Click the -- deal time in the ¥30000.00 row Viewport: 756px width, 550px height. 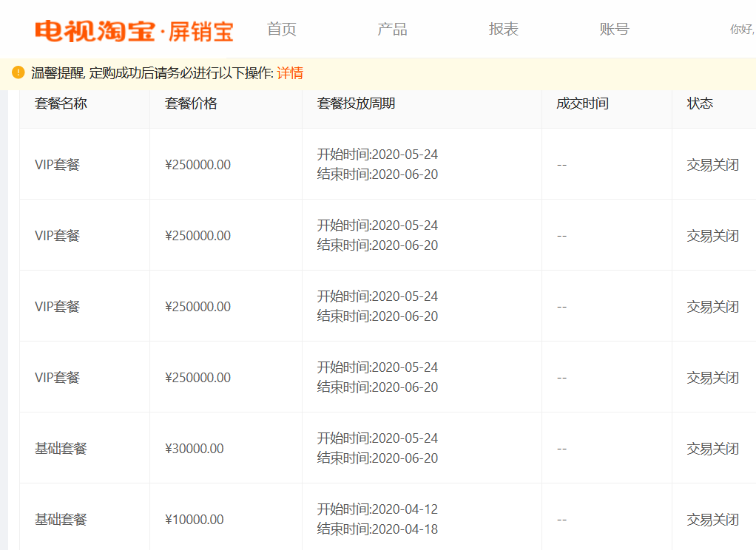click(x=561, y=449)
